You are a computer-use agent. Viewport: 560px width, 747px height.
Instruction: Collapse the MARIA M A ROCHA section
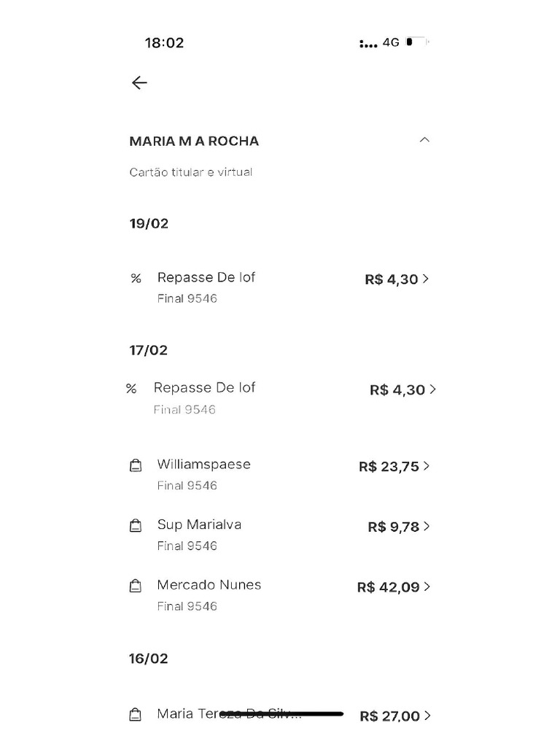pos(424,140)
